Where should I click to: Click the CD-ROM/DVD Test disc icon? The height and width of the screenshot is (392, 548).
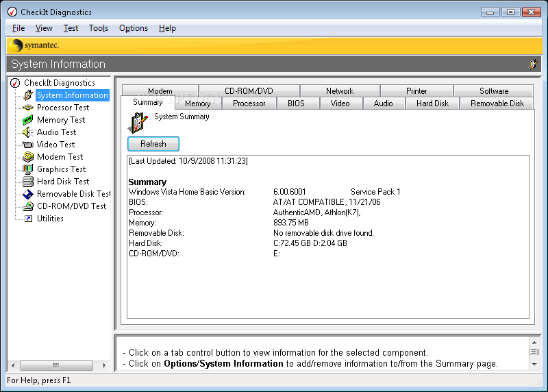tap(28, 206)
